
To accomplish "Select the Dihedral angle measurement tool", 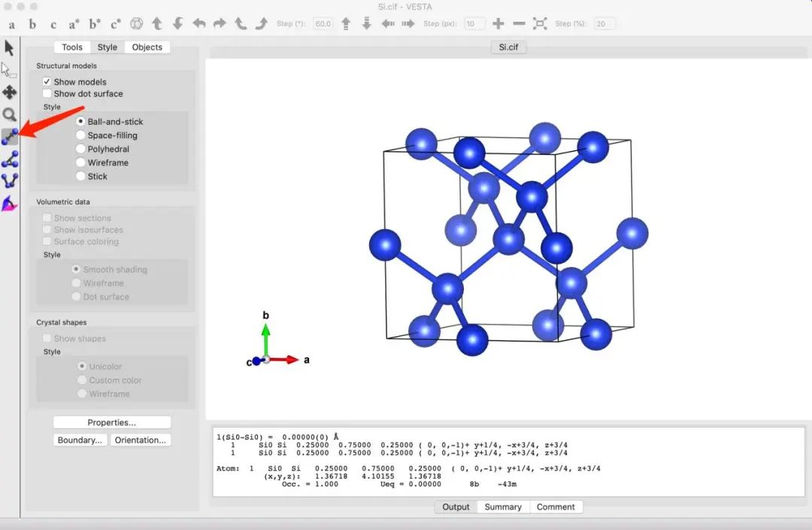I will coord(10,180).
